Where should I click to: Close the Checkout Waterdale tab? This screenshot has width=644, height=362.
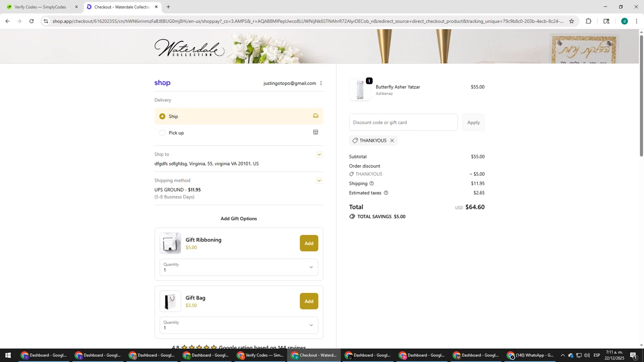[156, 7]
